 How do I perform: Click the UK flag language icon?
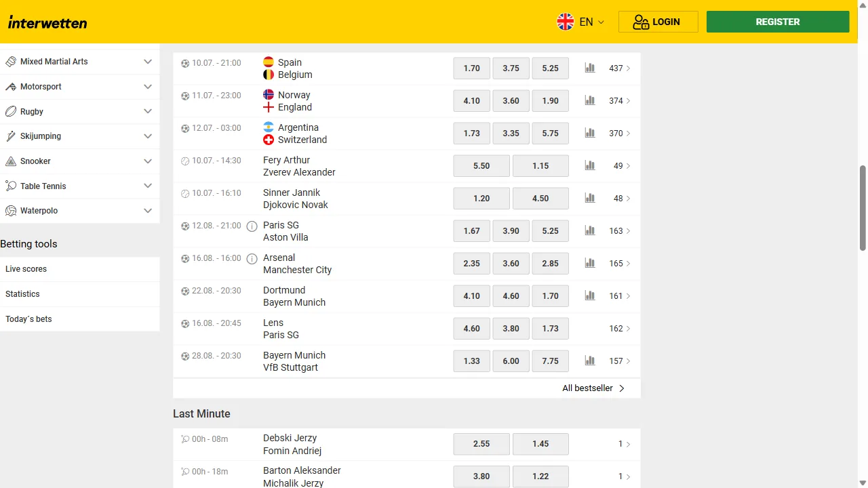[x=566, y=22]
